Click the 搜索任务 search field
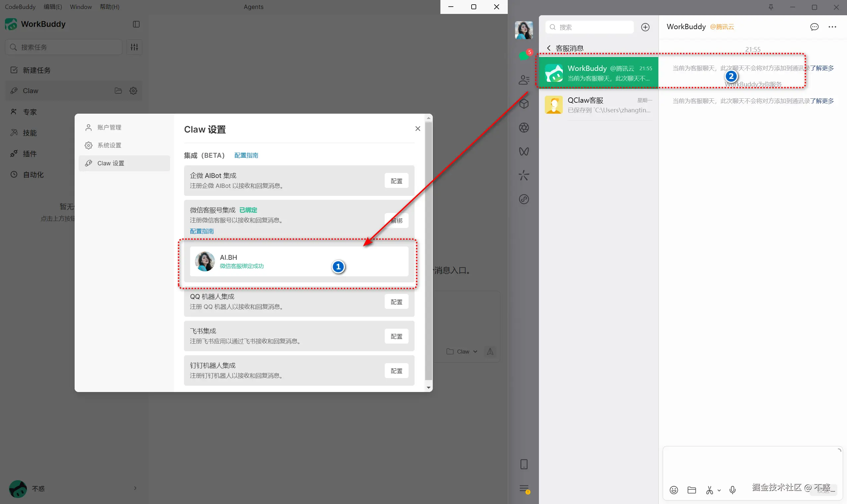 (x=68, y=47)
